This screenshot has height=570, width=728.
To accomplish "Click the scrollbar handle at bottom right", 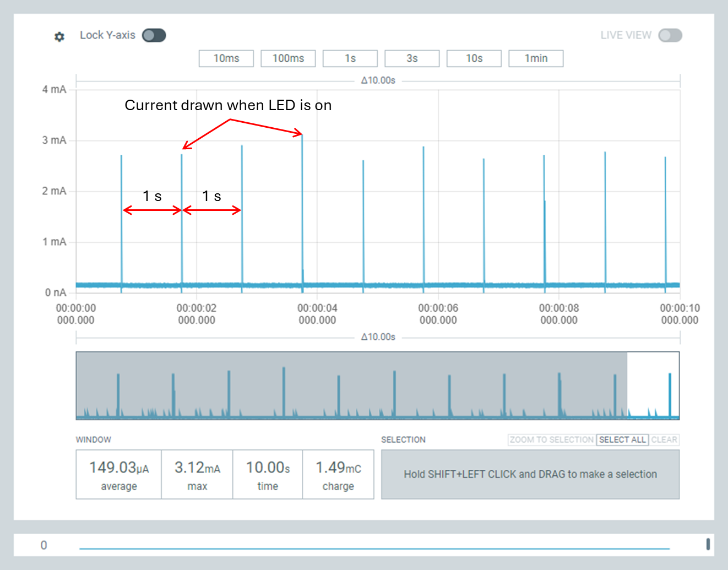I will [708, 545].
